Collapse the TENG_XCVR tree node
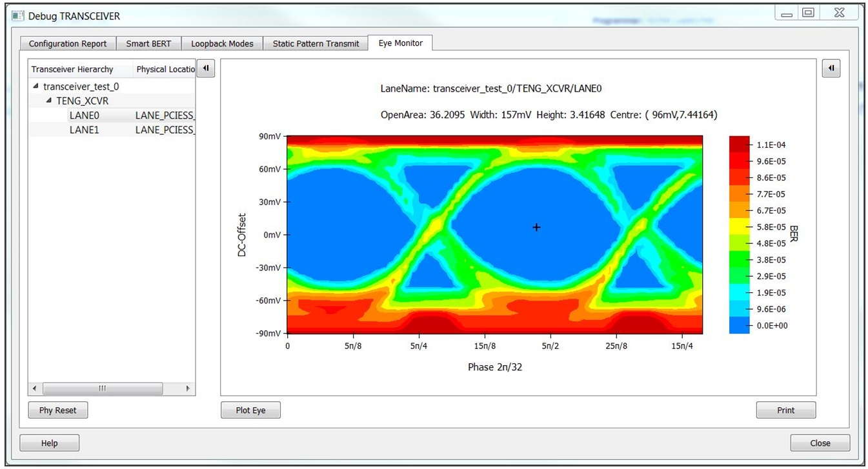 [49, 101]
